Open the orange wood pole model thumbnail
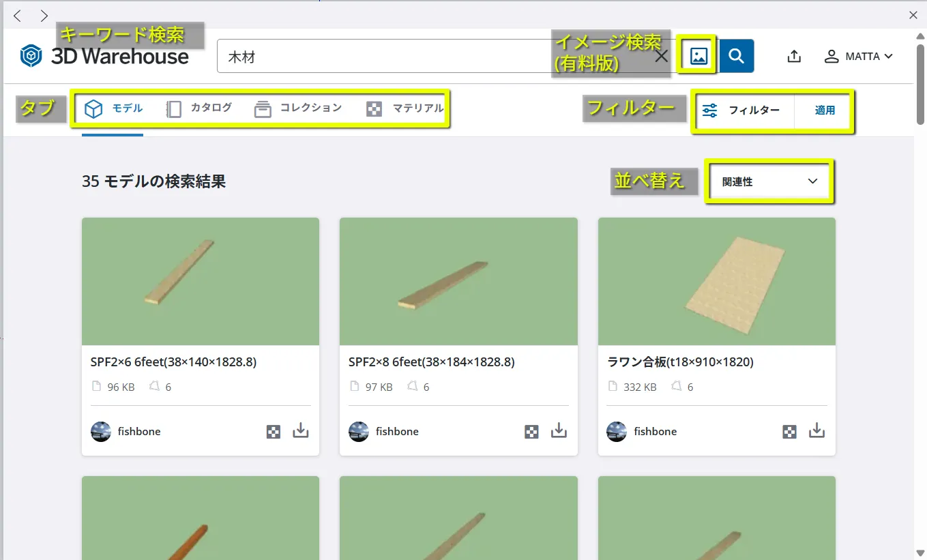927x560 pixels. 201,518
